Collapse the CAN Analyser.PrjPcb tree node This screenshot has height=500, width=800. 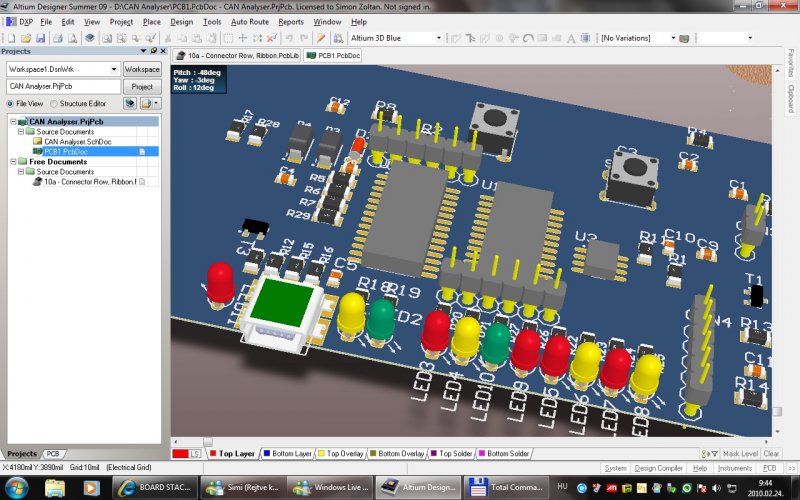(13, 122)
